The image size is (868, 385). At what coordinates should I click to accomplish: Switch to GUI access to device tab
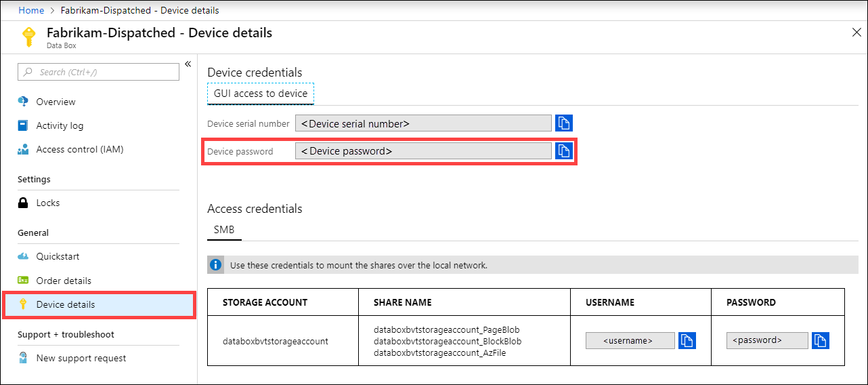pos(261,94)
